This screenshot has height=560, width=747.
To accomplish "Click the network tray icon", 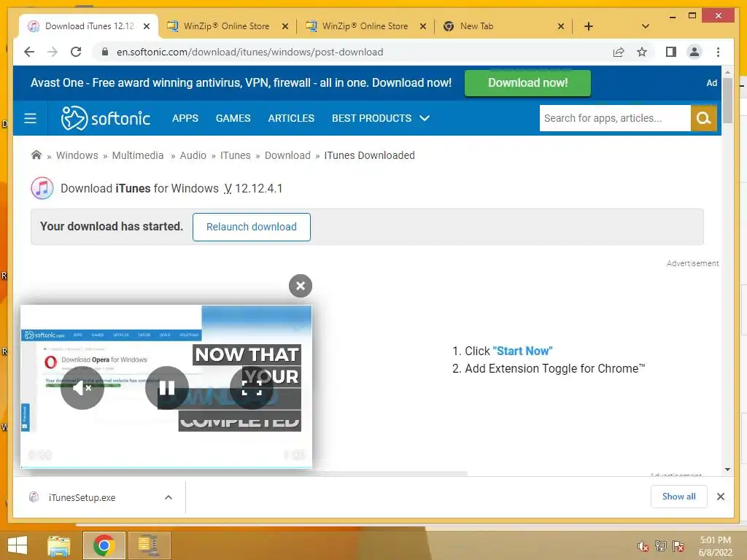I will point(660,546).
